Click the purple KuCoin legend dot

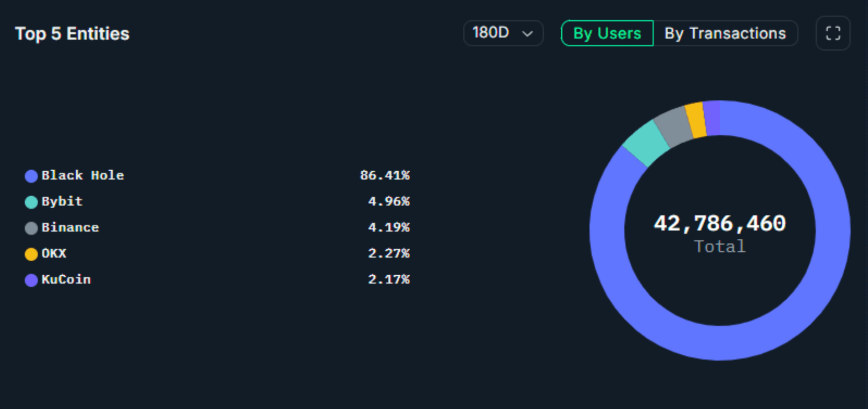click(x=31, y=280)
